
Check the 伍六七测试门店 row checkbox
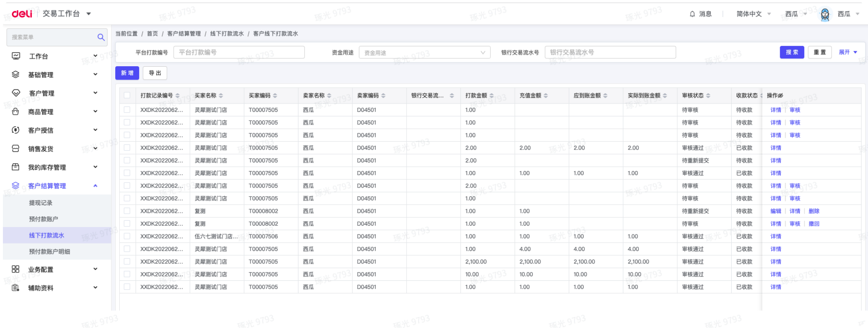(x=127, y=236)
